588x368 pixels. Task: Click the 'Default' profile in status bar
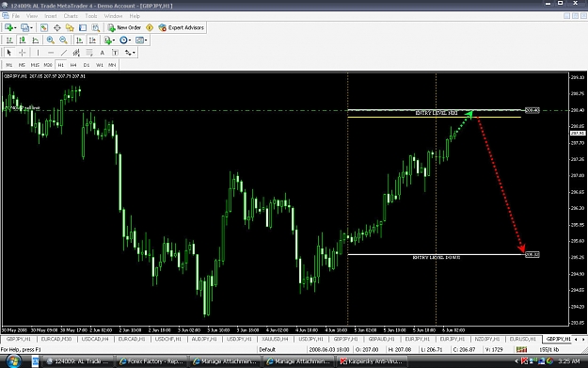[267, 349]
